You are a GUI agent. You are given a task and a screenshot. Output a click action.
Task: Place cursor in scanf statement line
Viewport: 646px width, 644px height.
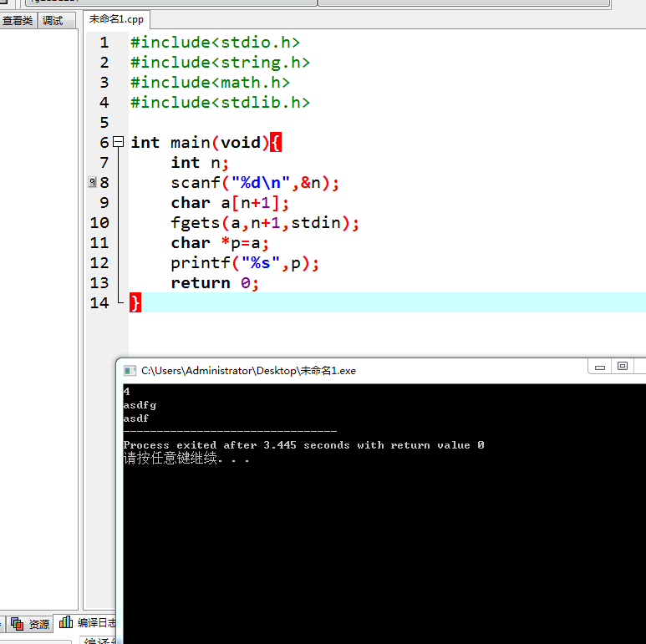(x=255, y=182)
